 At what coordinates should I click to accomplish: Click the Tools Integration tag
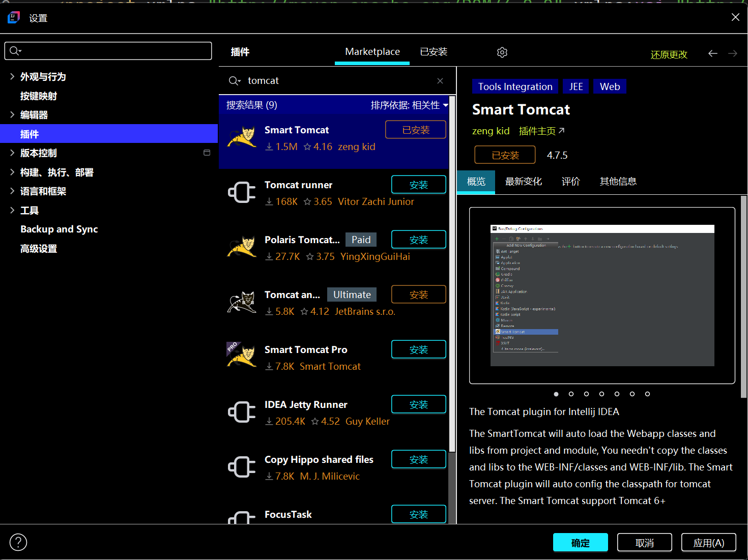[515, 86]
